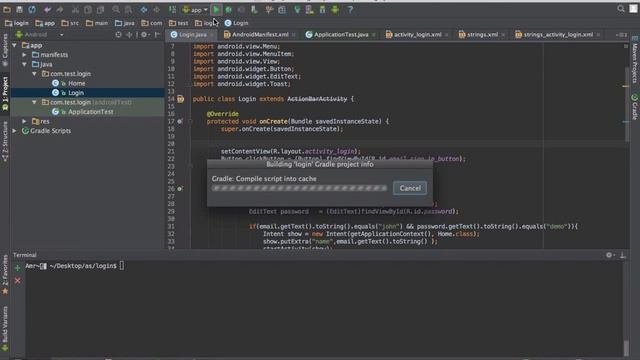
Task: Click the Replace toolbar icon
Action: (x=128, y=9)
